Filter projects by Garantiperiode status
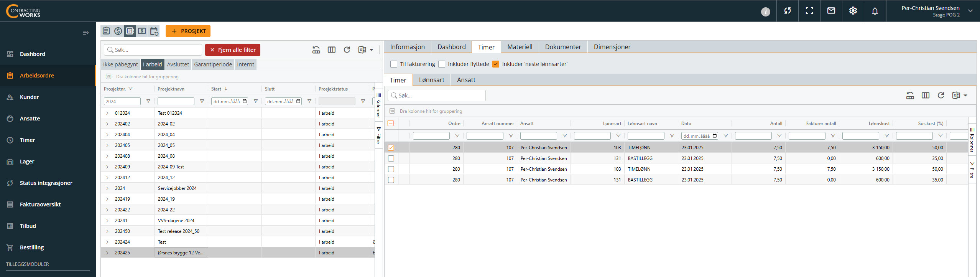 (213, 64)
